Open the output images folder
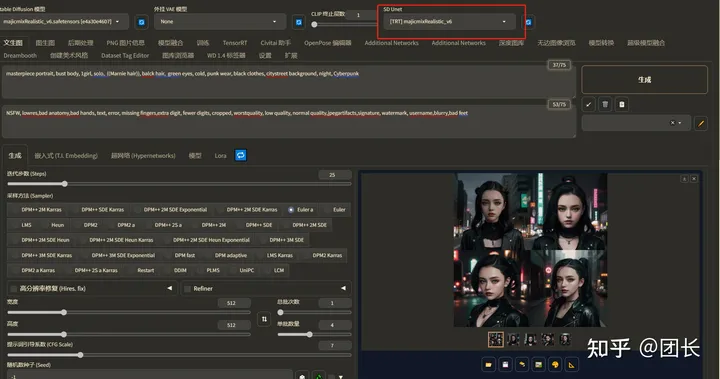The image size is (720, 379). click(x=489, y=365)
